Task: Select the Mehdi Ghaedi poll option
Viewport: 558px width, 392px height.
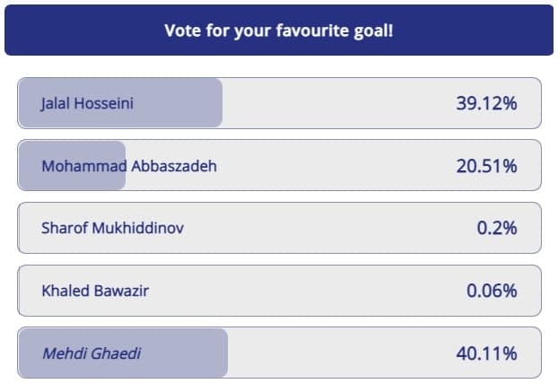Action: pos(279,353)
